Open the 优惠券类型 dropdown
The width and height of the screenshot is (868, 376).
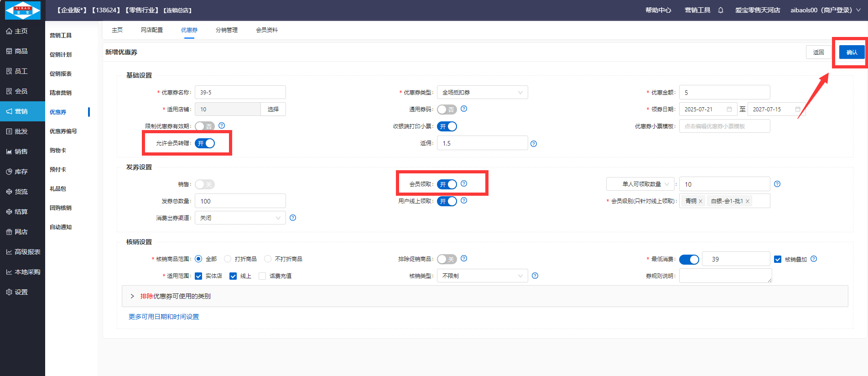point(482,93)
